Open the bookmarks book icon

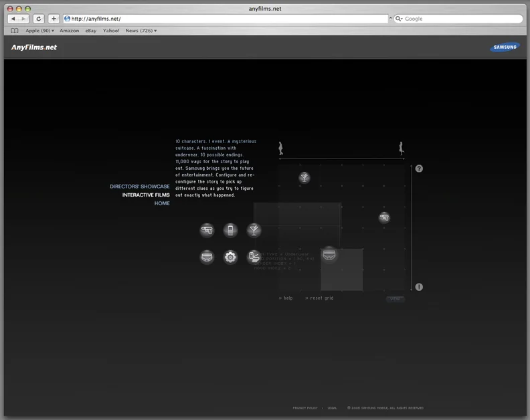[14, 30]
